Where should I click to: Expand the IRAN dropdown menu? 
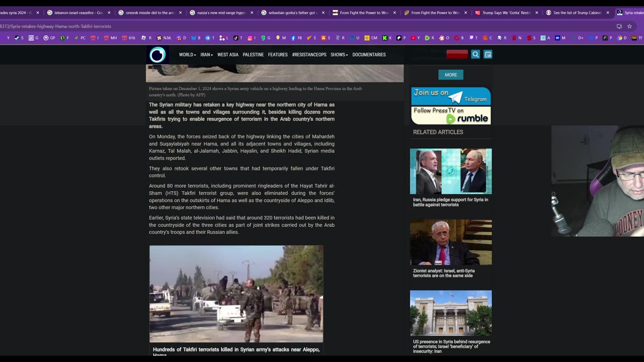206,54
